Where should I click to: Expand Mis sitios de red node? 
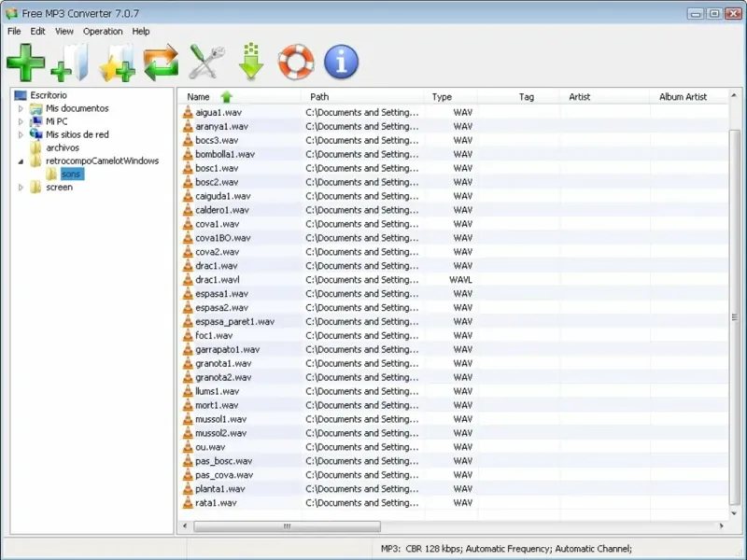click(x=21, y=134)
